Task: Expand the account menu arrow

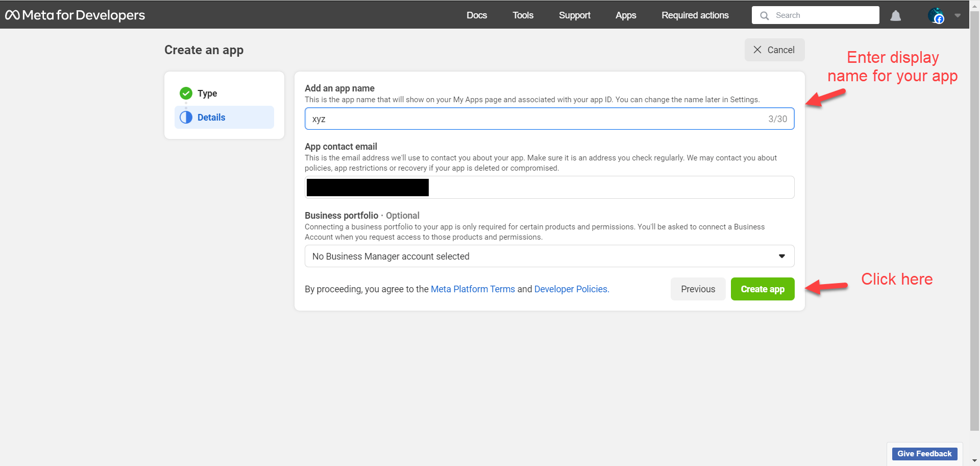Action: 958,15
